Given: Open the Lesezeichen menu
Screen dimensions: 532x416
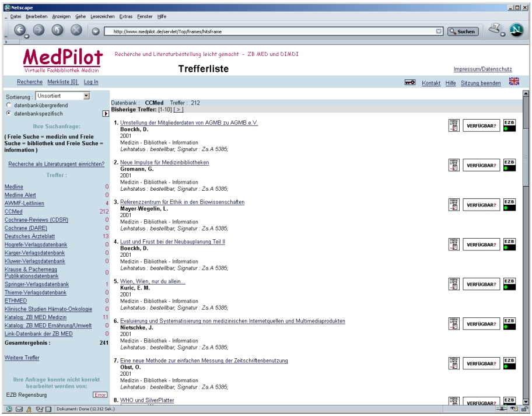Looking at the screenshot, I should [103, 16].
